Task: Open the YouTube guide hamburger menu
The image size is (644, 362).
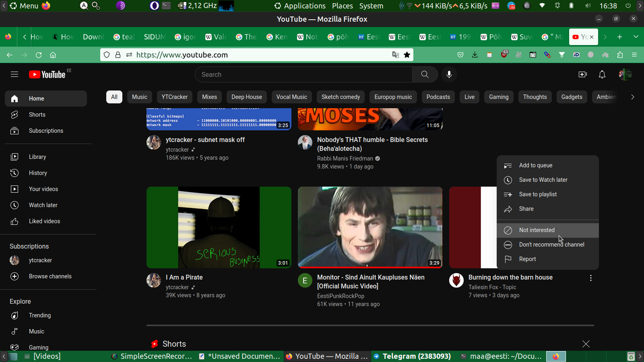Action: pyautogui.click(x=14, y=74)
